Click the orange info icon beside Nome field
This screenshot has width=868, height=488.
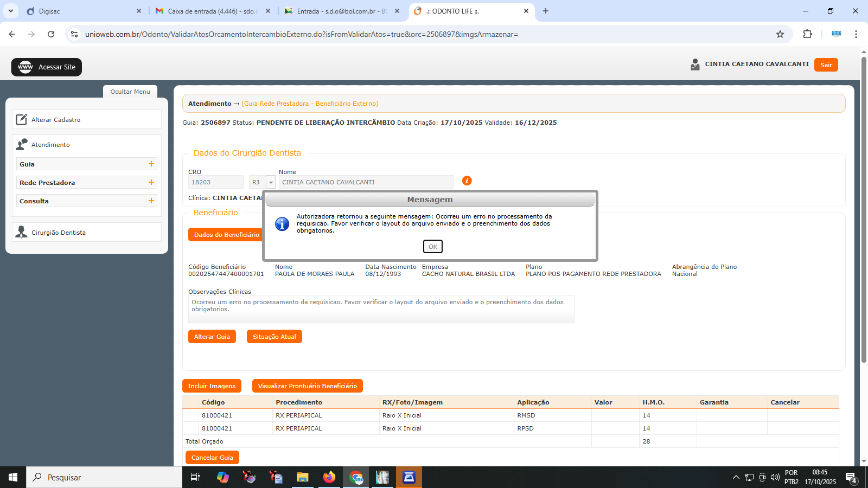(467, 181)
